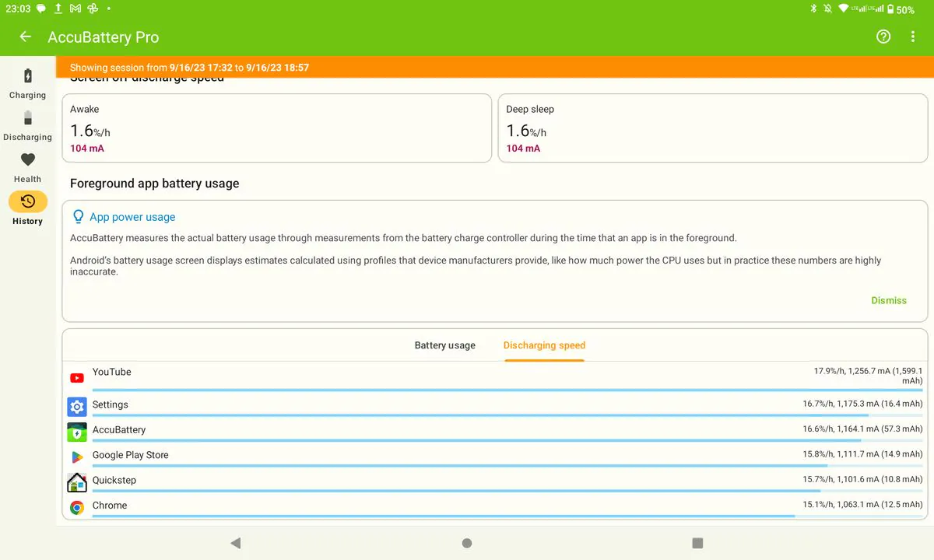Switch to the Battery usage tab

click(x=445, y=345)
